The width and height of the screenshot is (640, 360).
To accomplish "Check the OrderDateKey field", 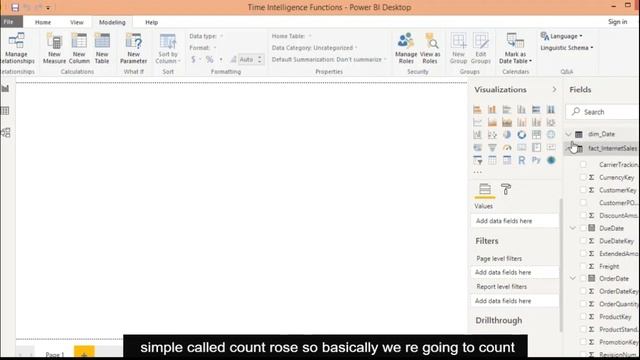I will [583, 291].
